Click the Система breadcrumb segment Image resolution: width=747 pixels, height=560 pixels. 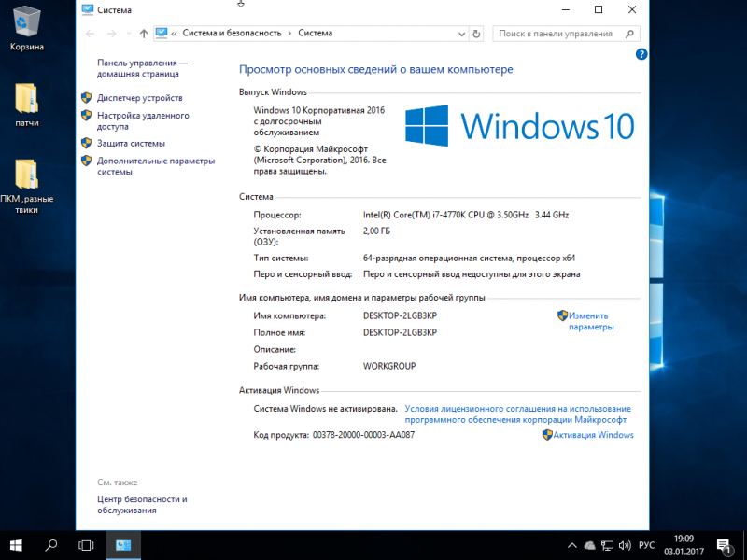[316, 34]
